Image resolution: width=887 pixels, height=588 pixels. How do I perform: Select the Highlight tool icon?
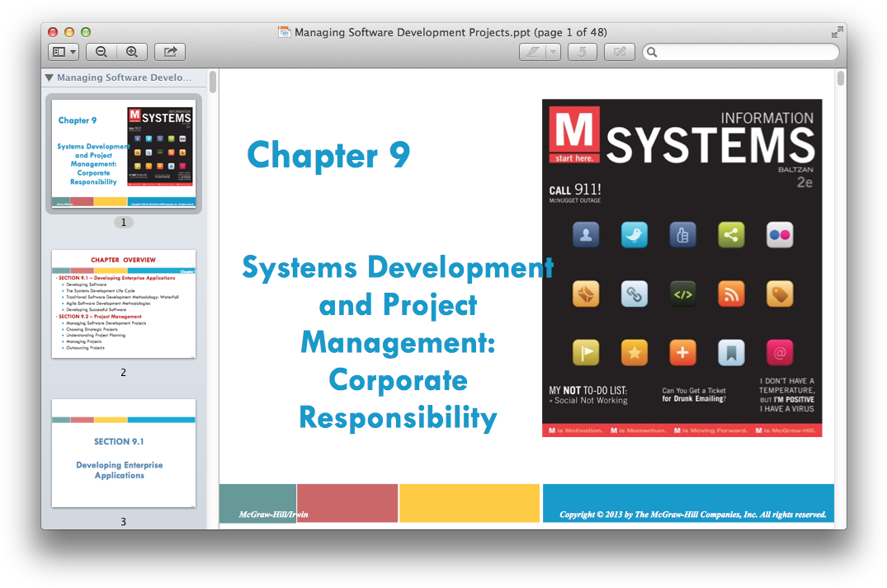531,51
